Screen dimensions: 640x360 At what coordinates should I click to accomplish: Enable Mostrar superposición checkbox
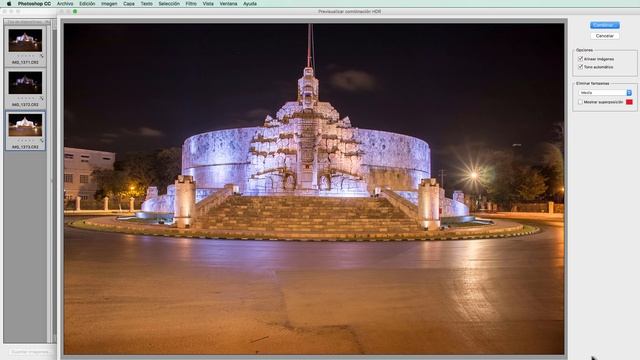580,102
